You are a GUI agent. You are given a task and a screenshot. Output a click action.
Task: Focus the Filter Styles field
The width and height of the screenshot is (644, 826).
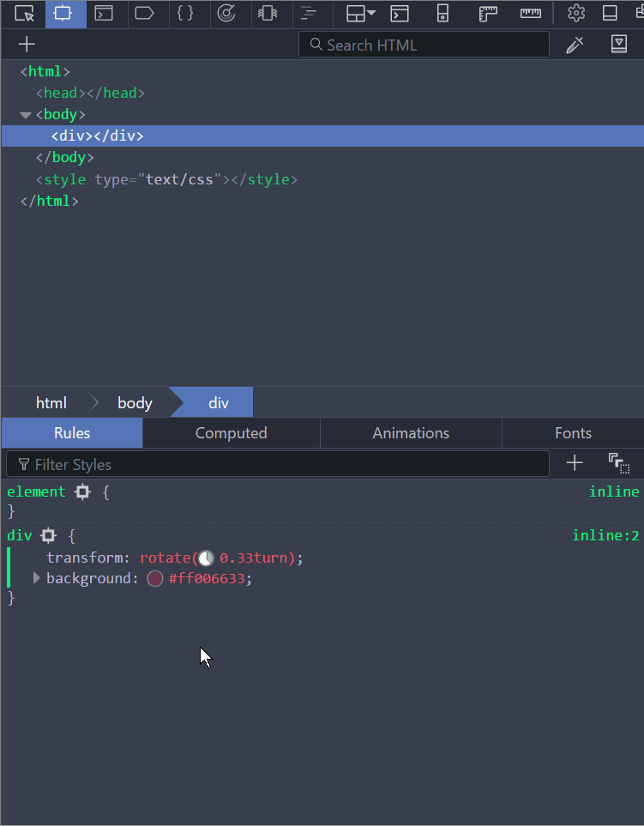[278, 464]
